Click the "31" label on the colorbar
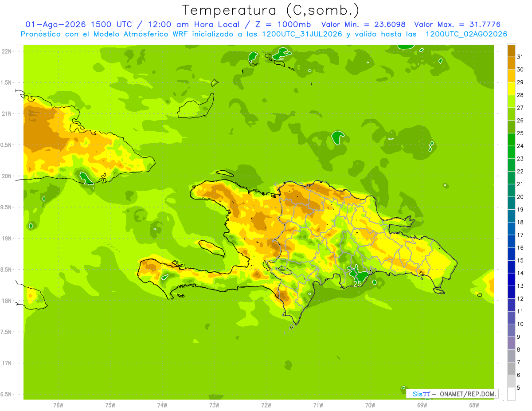 pos(520,57)
